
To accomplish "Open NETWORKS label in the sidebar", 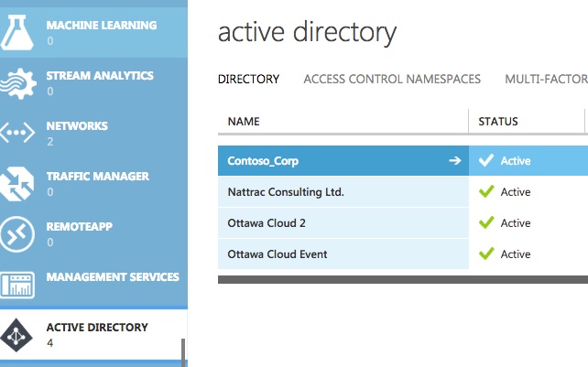I will [x=77, y=125].
